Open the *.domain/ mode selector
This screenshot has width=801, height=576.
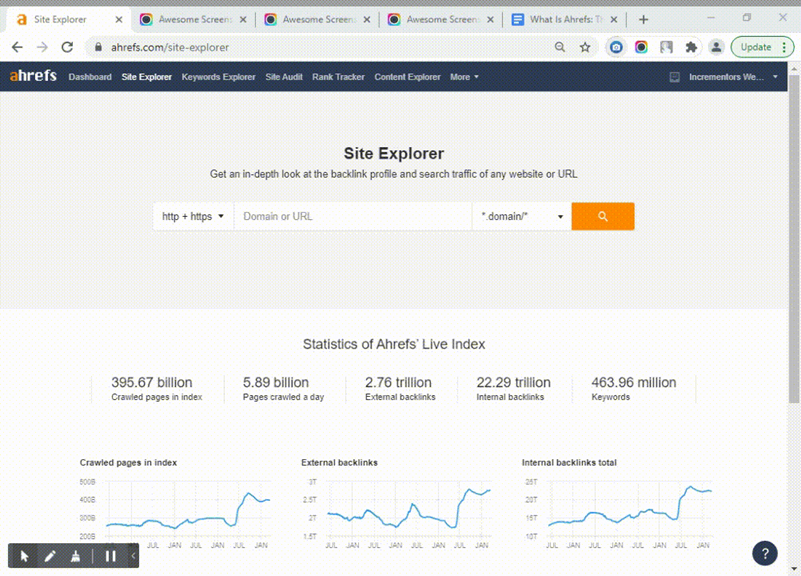[x=520, y=216]
